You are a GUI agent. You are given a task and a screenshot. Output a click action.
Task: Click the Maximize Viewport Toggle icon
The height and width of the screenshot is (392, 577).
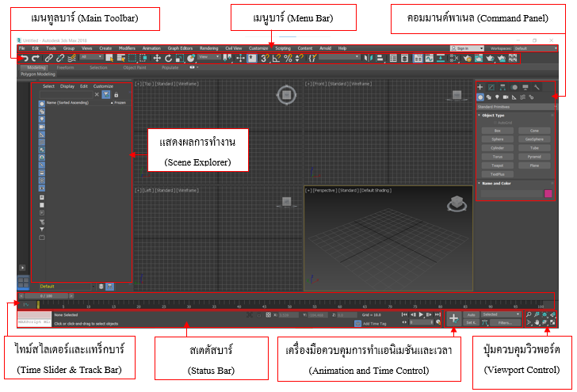552,322
